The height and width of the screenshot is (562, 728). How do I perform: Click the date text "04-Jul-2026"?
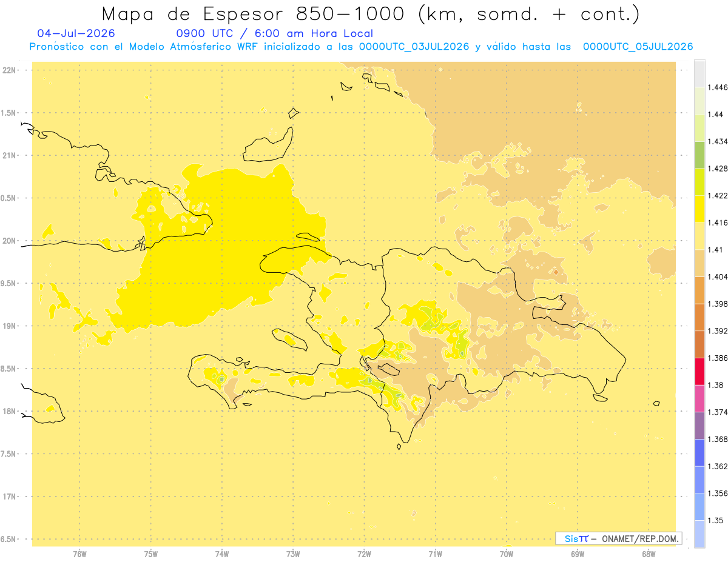pos(76,33)
